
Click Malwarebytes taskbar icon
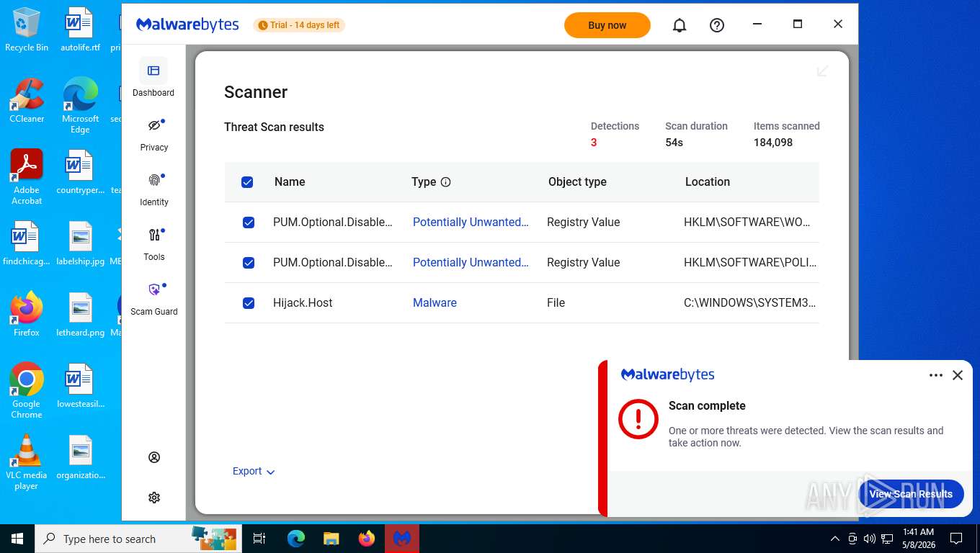pos(402,539)
